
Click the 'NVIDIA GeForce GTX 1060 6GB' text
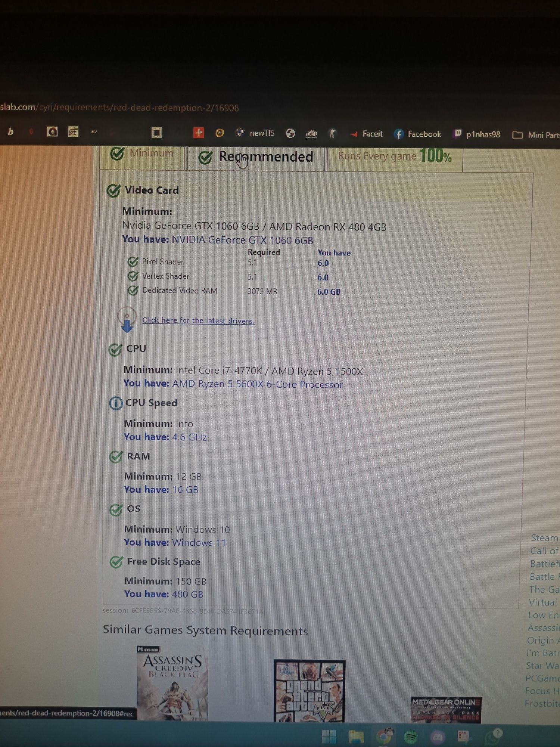coord(242,240)
